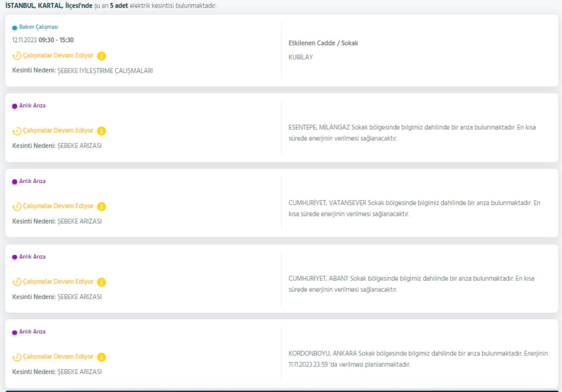The height and width of the screenshot is (392, 562).
Task: Click the clock icon in ESENTEPE outage card
Action: tap(17, 131)
